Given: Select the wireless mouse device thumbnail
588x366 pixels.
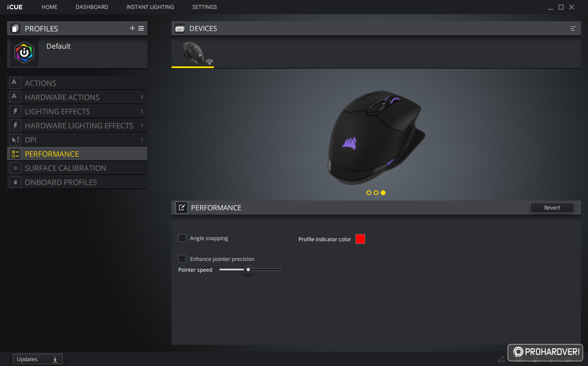Looking at the screenshot, I should click(193, 53).
